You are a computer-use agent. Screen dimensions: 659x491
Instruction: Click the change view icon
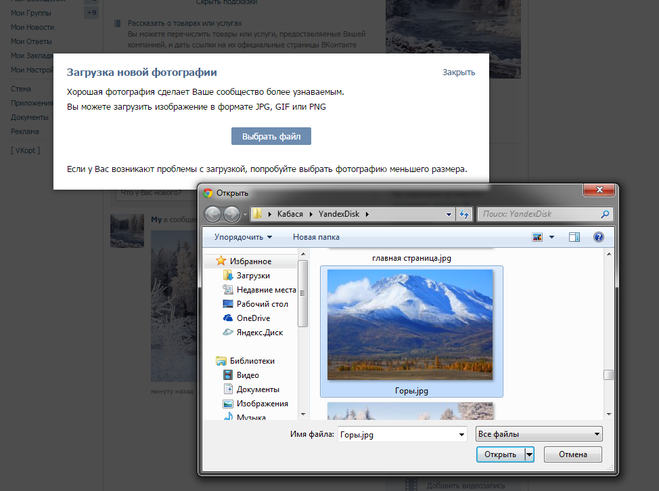(x=539, y=237)
